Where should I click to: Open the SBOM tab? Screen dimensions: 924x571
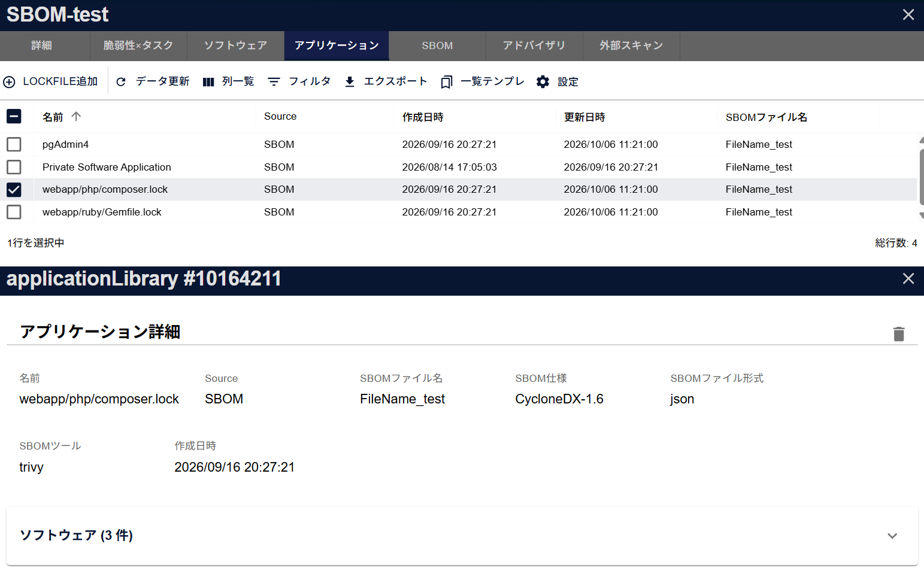point(437,45)
